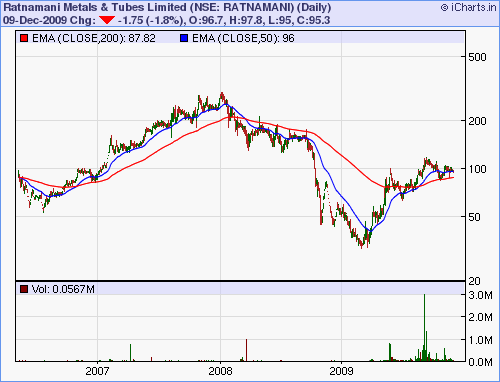Screen dimensions: 500x382
Task: Select the EMA (CLOSE,50): 96 legend label
Action: [x=243, y=38]
